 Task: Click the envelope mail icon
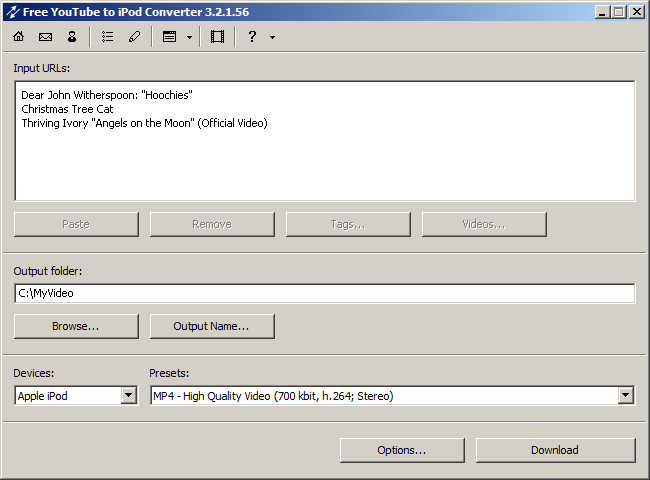click(45, 37)
